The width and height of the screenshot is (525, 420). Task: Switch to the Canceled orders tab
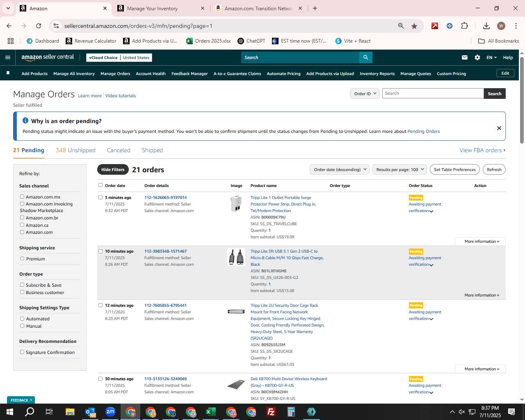119,150
